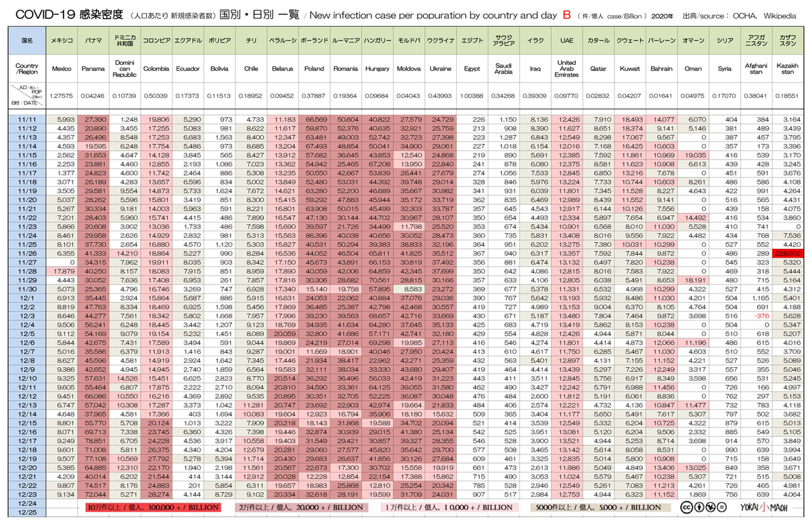Click the カタール Japanese header cell

tap(598, 41)
